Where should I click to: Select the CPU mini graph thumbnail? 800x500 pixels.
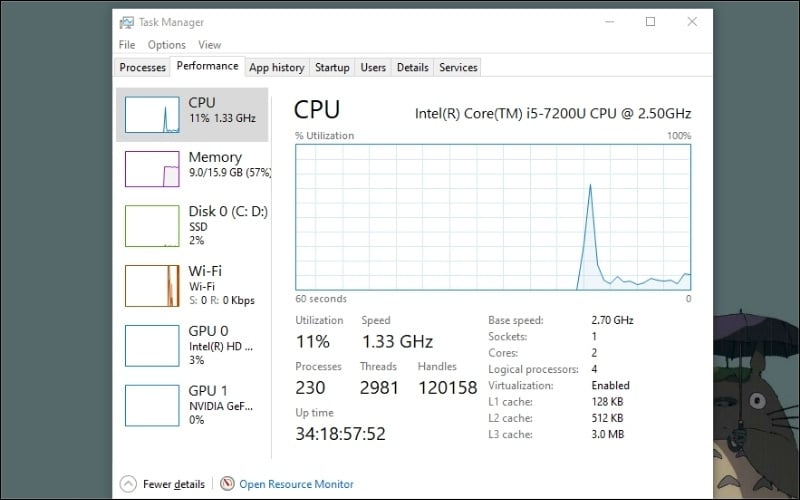tap(152, 115)
